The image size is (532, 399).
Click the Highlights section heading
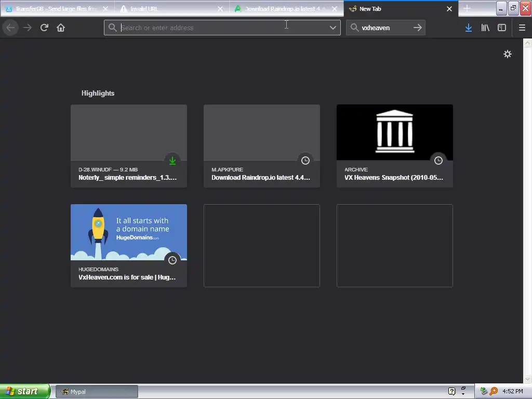(98, 94)
